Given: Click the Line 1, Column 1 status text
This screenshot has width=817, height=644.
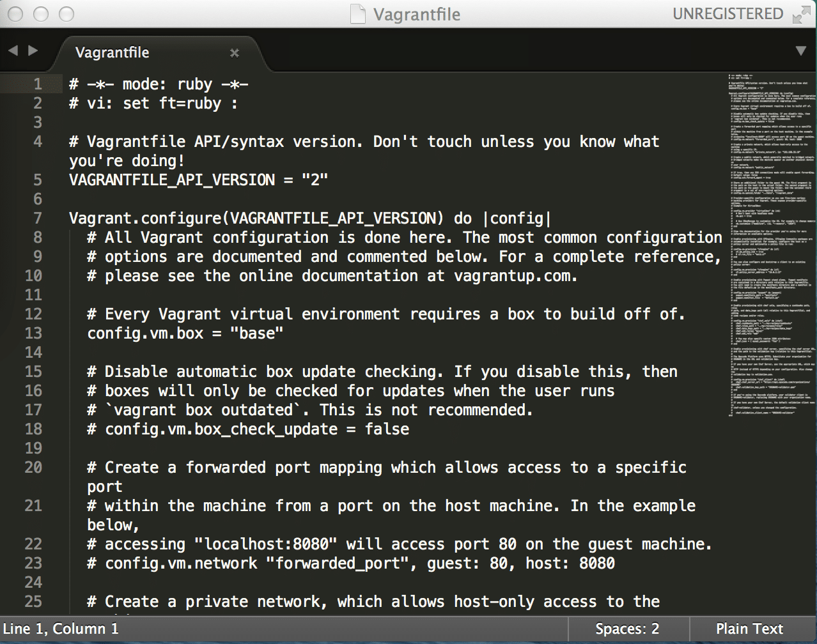Looking at the screenshot, I should tap(61, 629).
